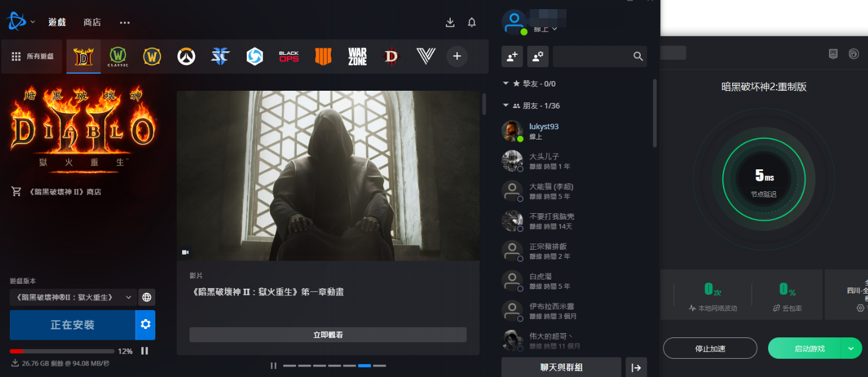The image size is (868, 377).
Task: Open the region globe selector
Action: pos(147,297)
